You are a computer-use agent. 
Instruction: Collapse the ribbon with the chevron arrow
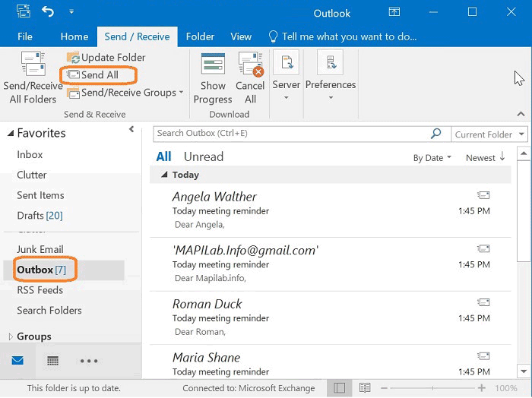[521, 114]
